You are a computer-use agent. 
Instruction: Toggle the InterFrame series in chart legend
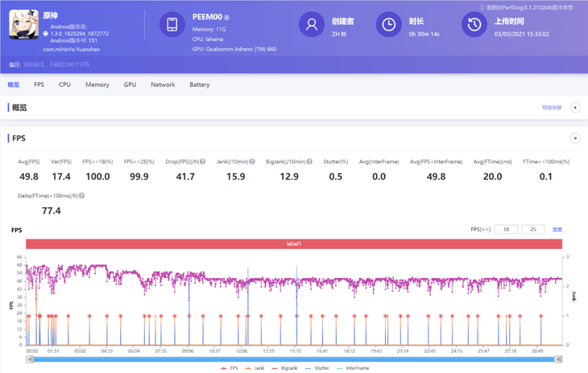(353, 368)
